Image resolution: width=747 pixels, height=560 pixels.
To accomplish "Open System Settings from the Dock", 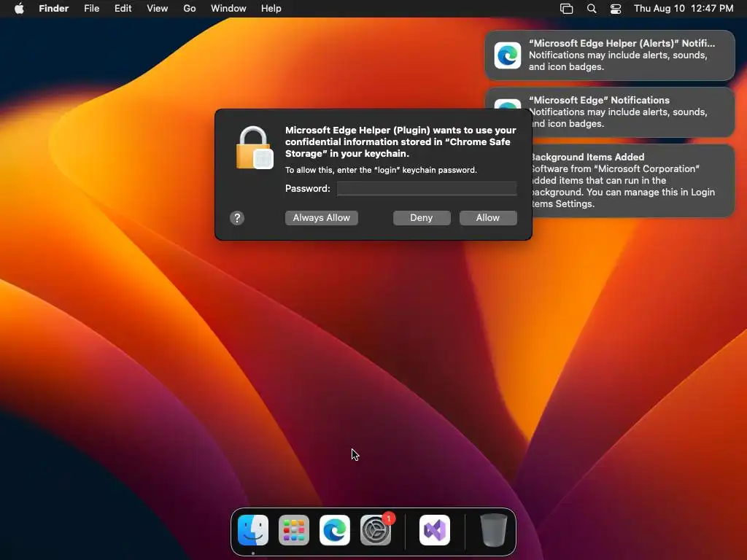I will (376, 530).
